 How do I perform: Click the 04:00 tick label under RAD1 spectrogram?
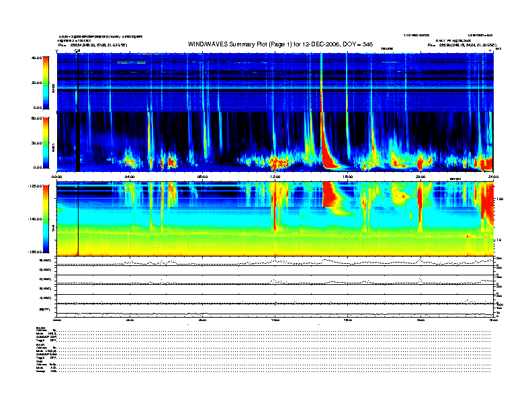(x=130, y=177)
